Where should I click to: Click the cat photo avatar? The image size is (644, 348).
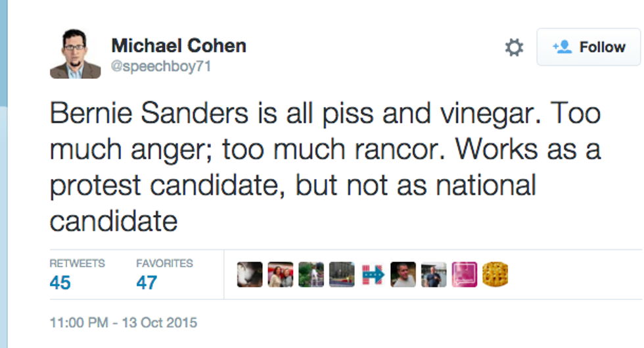pos(250,274)
